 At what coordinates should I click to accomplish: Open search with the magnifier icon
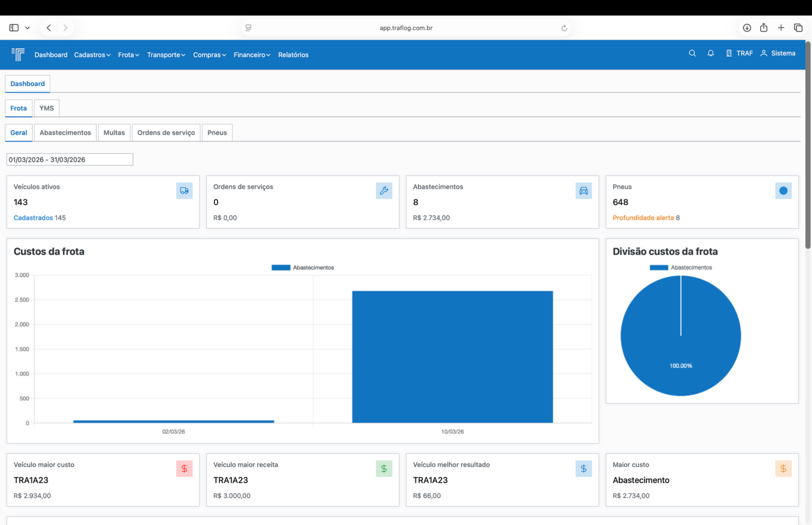point(692,53)
